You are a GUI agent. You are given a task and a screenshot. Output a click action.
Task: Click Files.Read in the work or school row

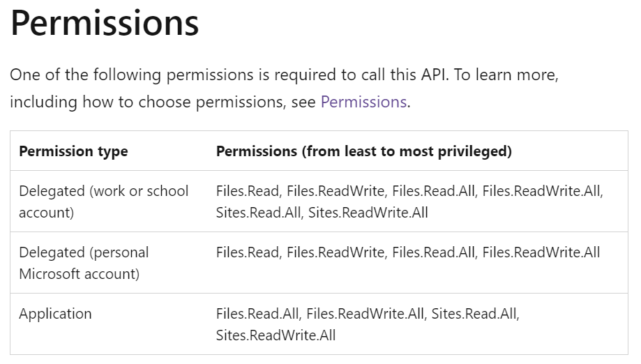[248, 191]
